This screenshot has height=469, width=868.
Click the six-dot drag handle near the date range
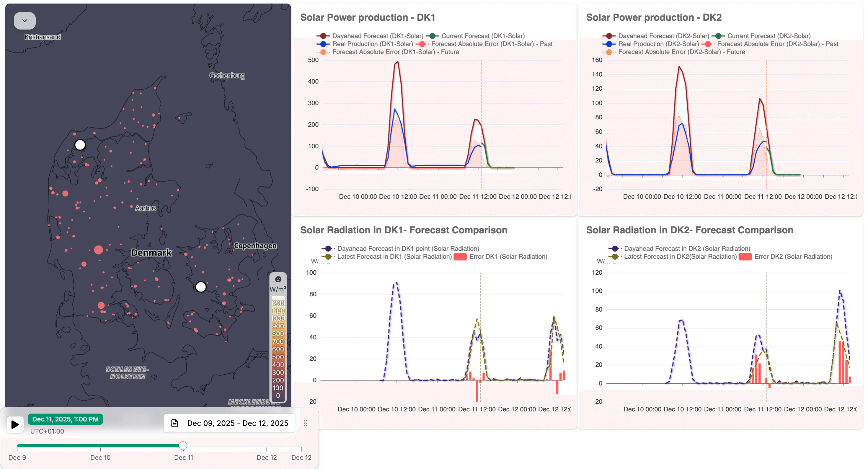point(306,424)
